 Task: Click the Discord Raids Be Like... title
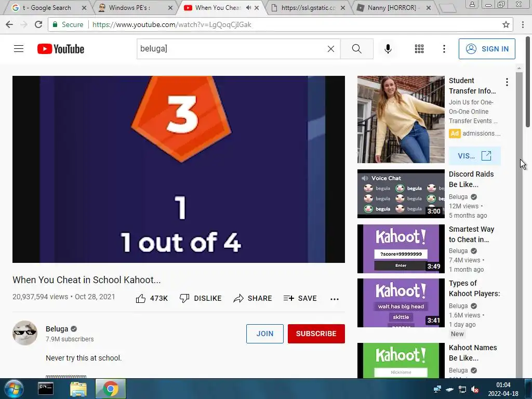471,179
